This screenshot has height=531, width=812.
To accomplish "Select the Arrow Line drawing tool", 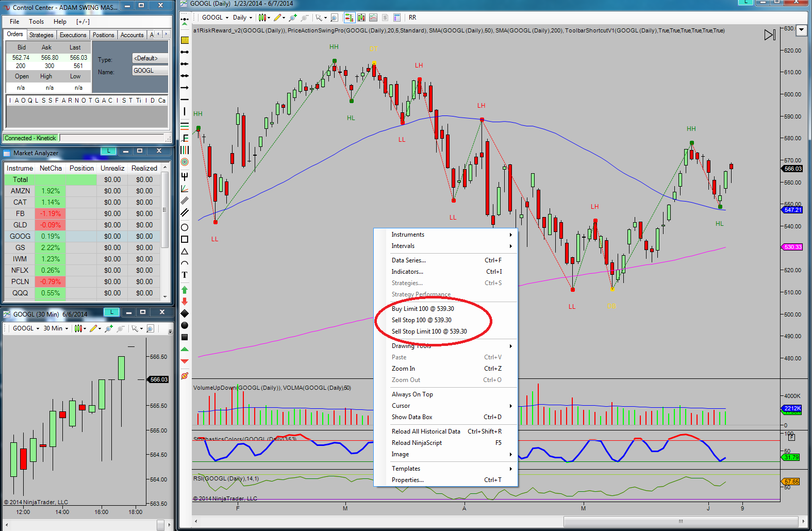I will point(185,88).
